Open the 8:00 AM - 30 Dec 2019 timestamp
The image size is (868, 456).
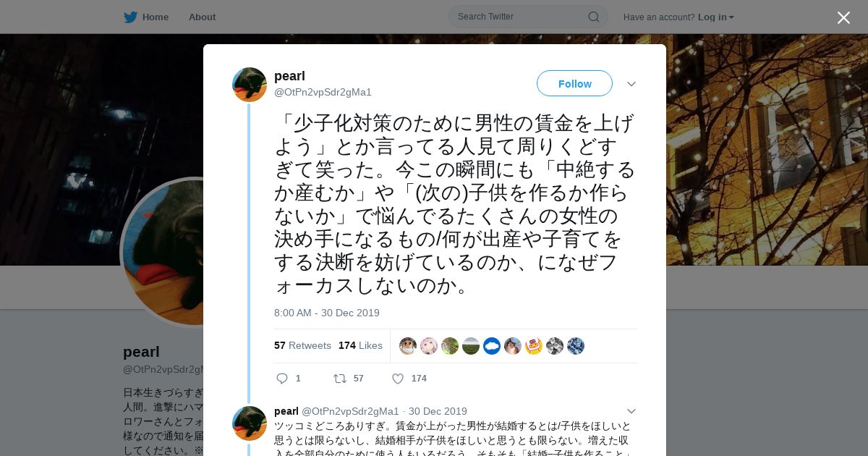(x=327, y=313)
